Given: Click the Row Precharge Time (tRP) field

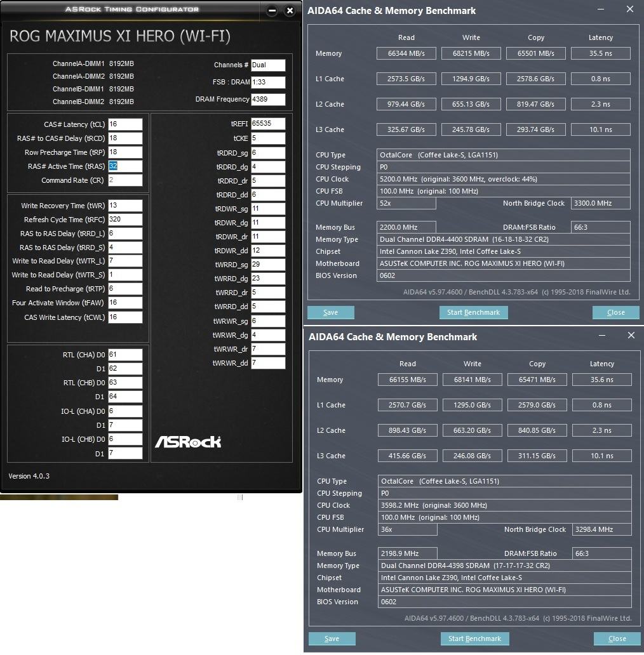Looking at the screenshot, I should [125, 152].
